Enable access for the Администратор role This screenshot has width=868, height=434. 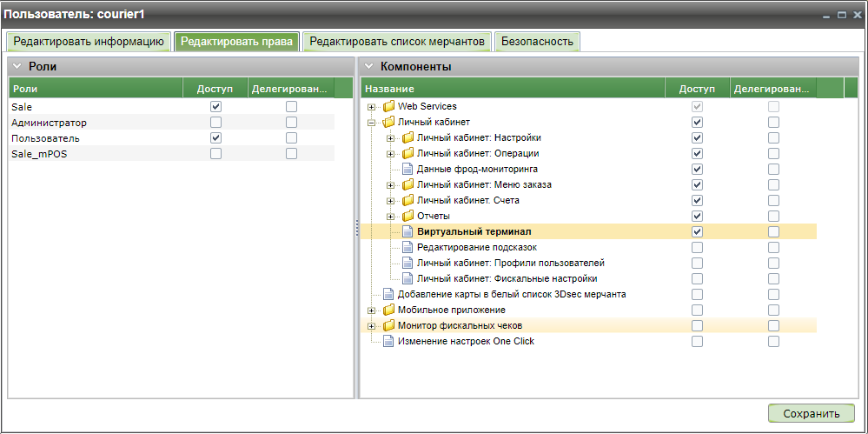(x=215, y=122)
